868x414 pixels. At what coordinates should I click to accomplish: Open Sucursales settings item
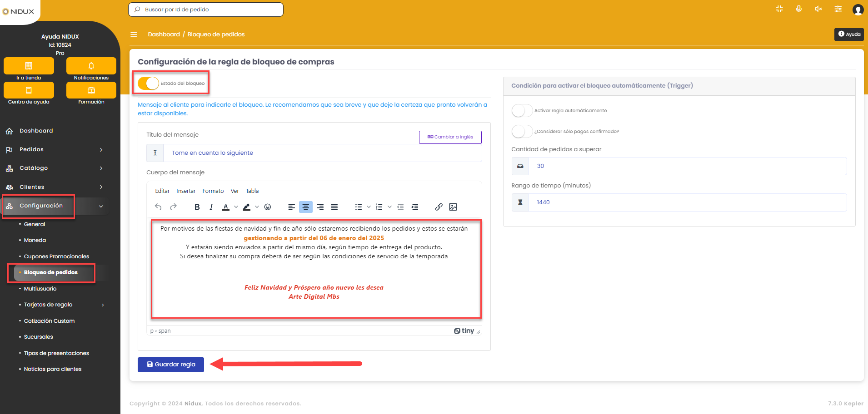38,337
